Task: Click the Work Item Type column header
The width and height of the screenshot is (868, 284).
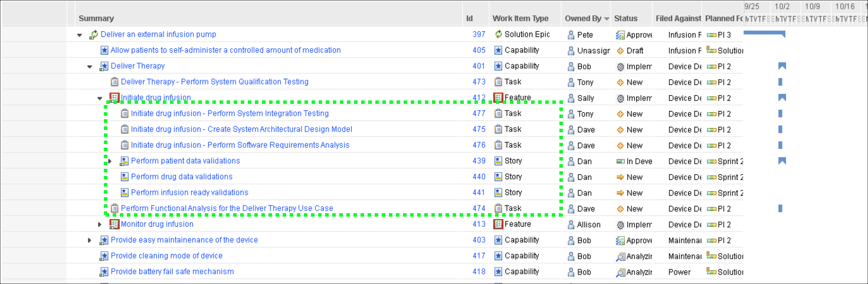Action: point(520,18)
